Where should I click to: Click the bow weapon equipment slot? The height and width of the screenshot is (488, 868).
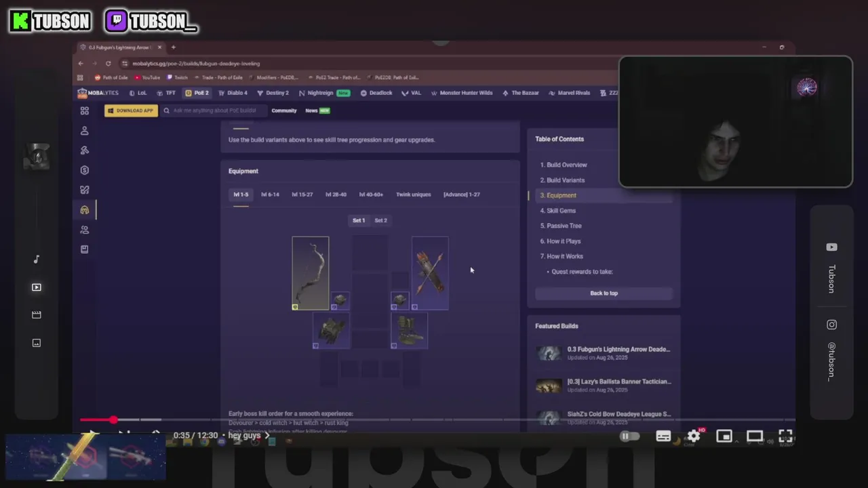(311, 273)
